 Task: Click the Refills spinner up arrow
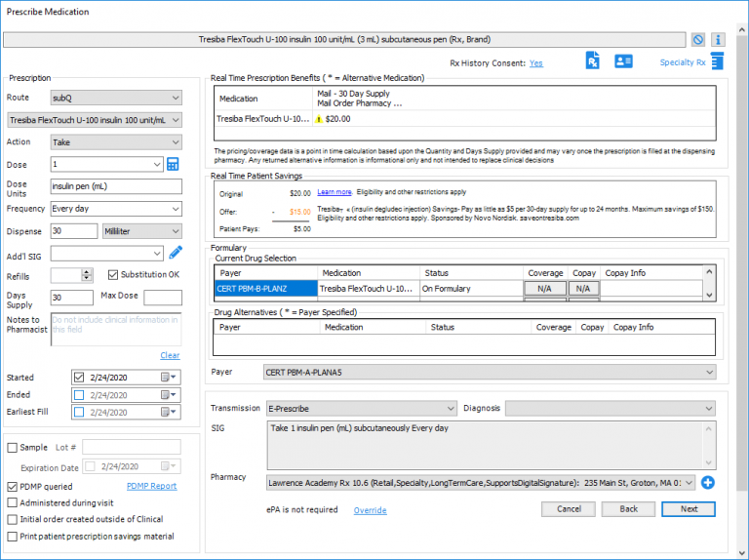(x=87, y=272)
